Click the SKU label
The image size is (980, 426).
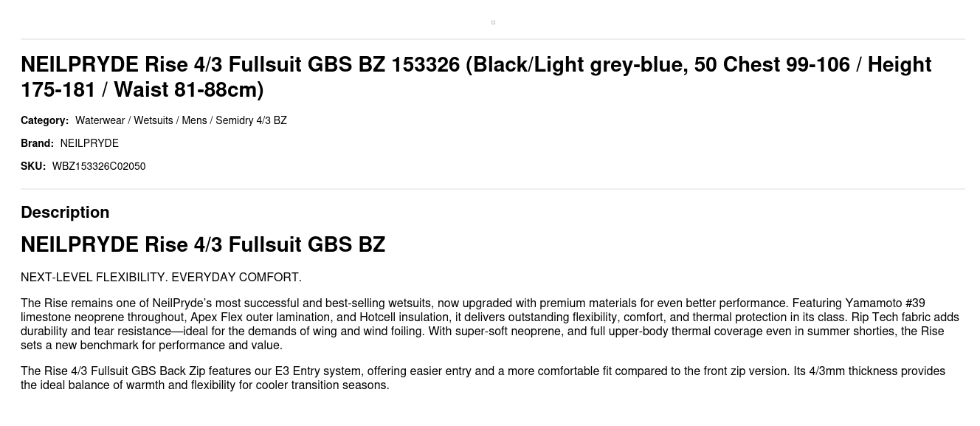33,166
